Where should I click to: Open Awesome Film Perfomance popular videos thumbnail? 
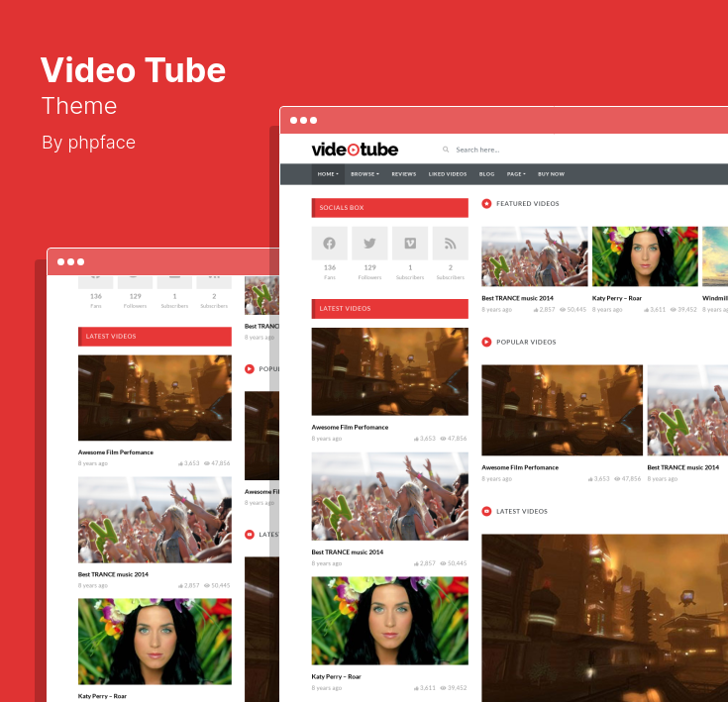coord(562,410)
